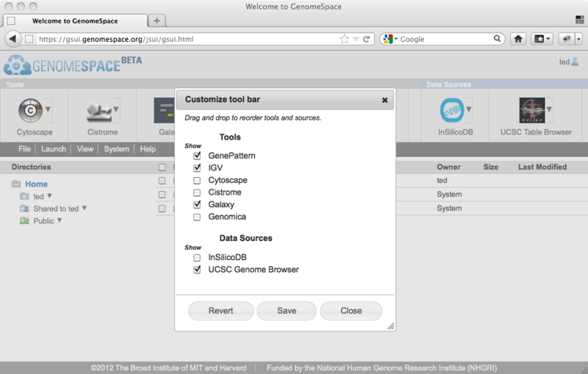Open the System menu
588x374 pixels.
(x=117, y=148)
